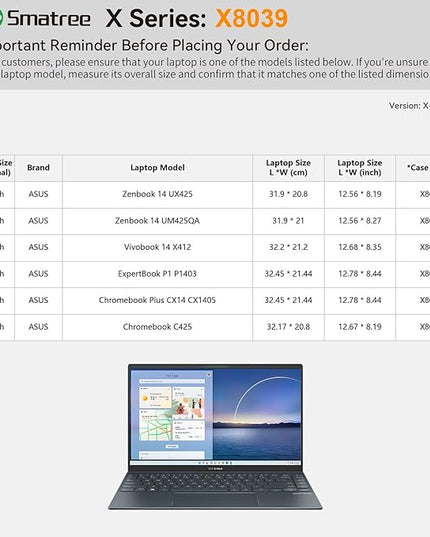Select the Chromebook C425 model cell
430x537 pixels.
(157, 327)
